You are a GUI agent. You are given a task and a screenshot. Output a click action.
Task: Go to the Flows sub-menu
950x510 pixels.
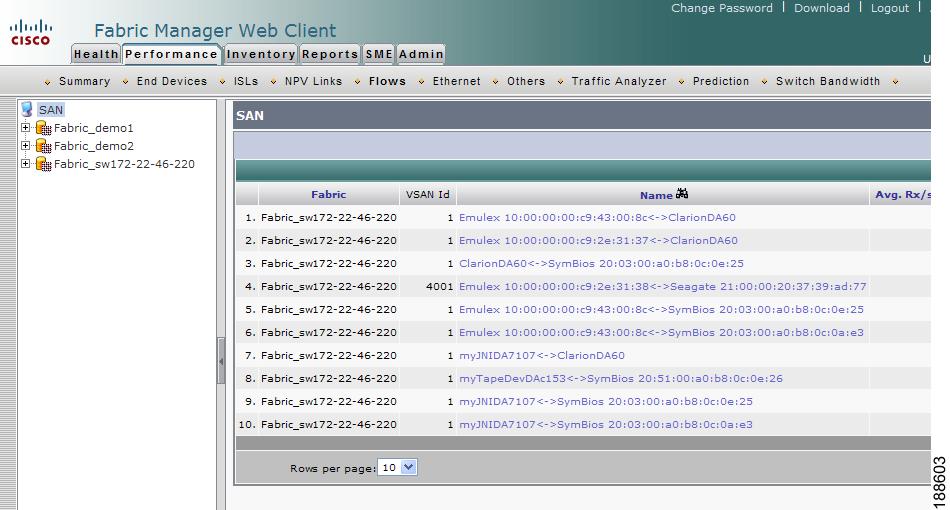pos(387,81)
